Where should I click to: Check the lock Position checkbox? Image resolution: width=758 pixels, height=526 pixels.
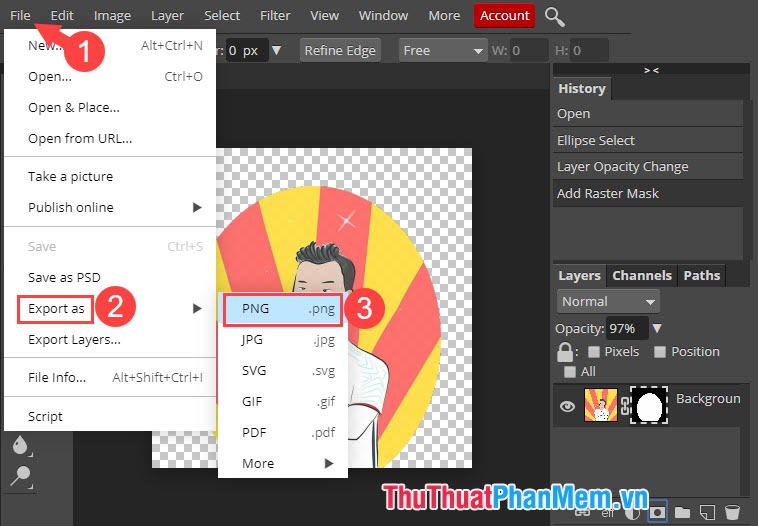coord(660,352)
